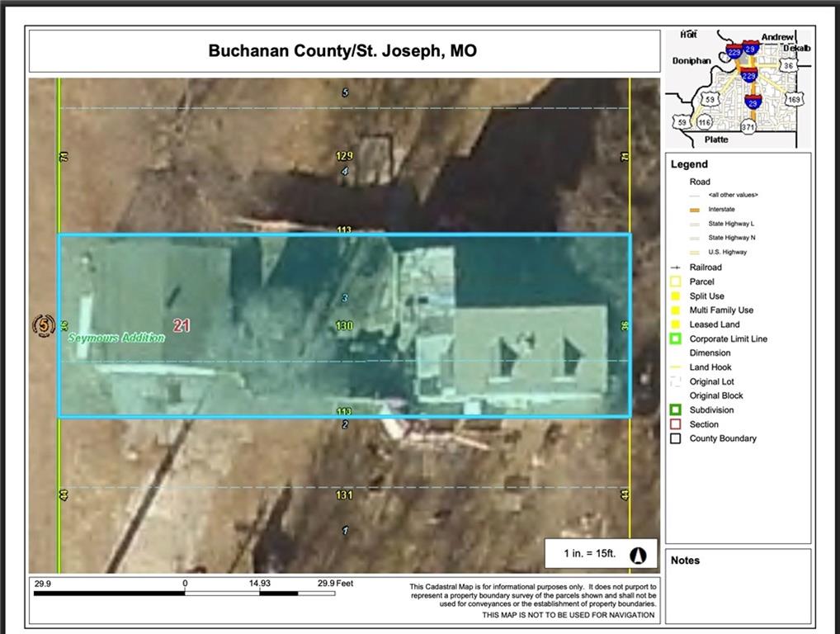840x634 pixels.
Task: Click the Railroad symbol in legend
Action: point(676,267)
